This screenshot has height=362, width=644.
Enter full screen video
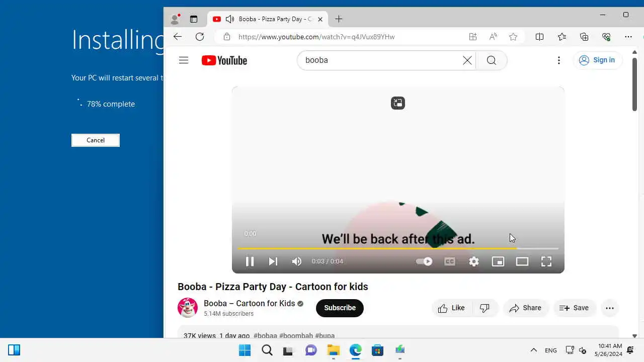coord(546,261)
